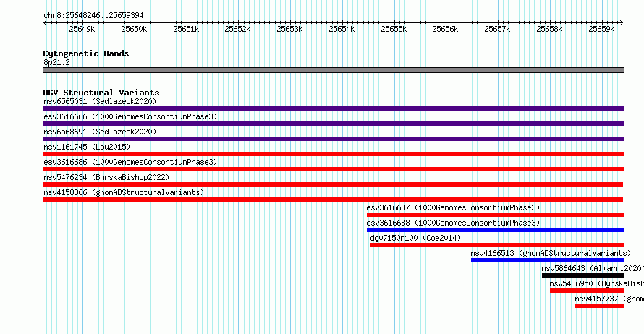The height and width of the screenshot is (334, 644).
Task: Click the Cytogenetic Bands track title
Action: tap(86, 53)
